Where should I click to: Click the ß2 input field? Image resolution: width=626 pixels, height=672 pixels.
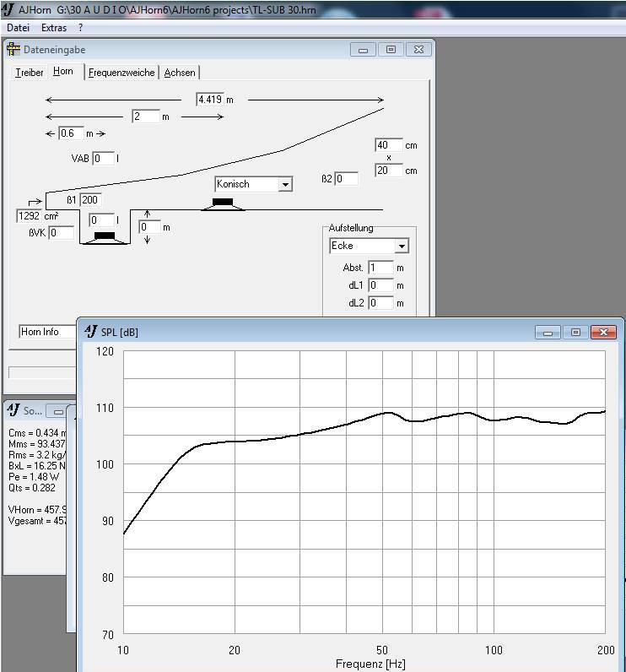click(x=347, y=178)
